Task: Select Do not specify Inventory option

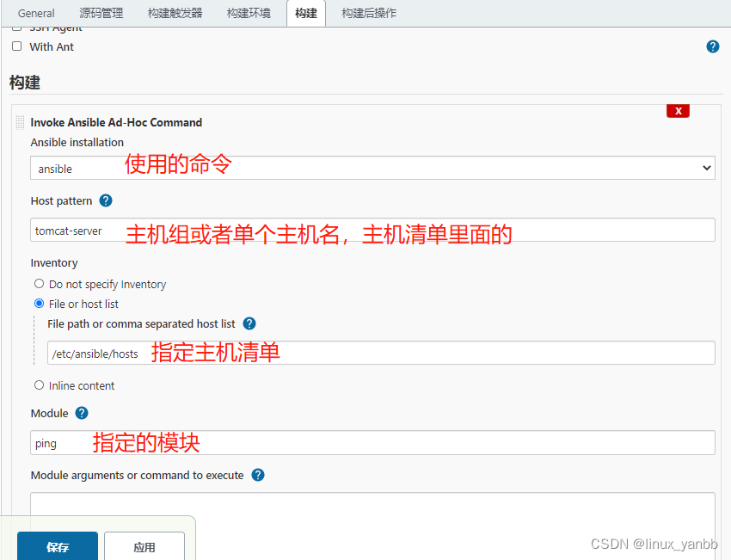Action: click(x=39, y=283)
